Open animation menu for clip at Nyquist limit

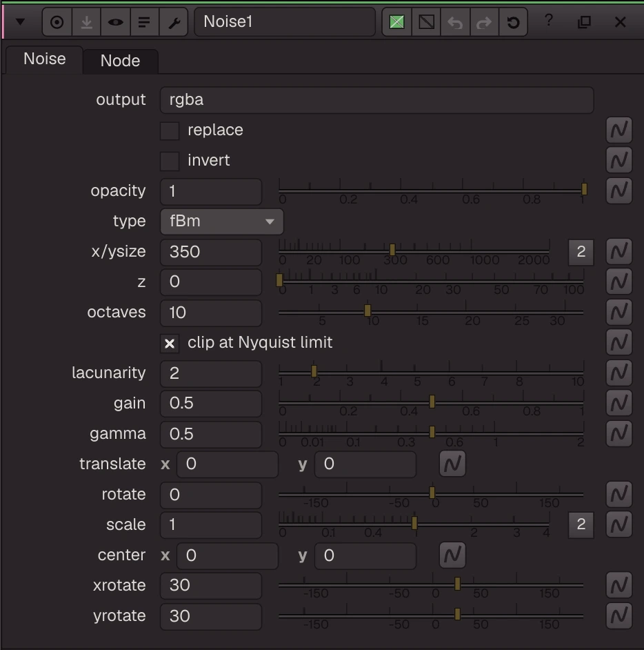coord(619,343)
